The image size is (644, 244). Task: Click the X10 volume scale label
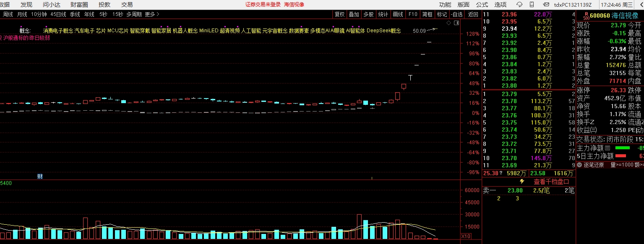[466, 236]
